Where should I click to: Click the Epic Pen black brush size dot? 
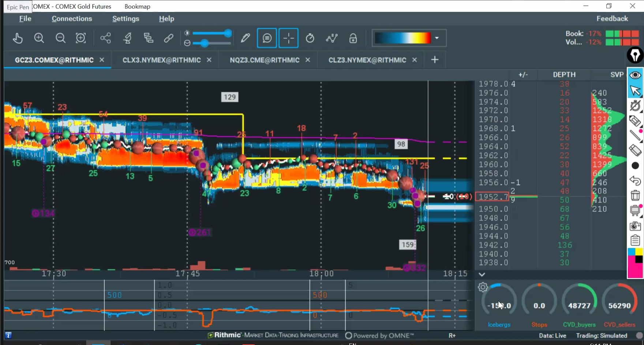pos(635,166)
